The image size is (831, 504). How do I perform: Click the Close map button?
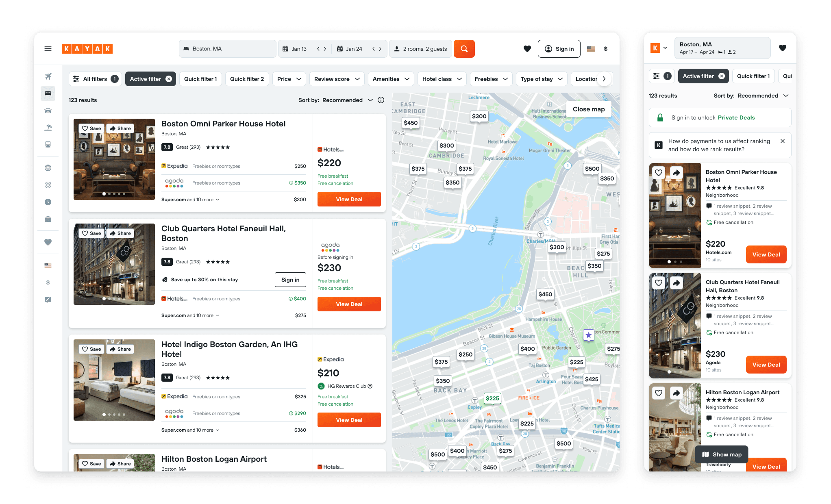pyautogui.click(x=588, y=109)
